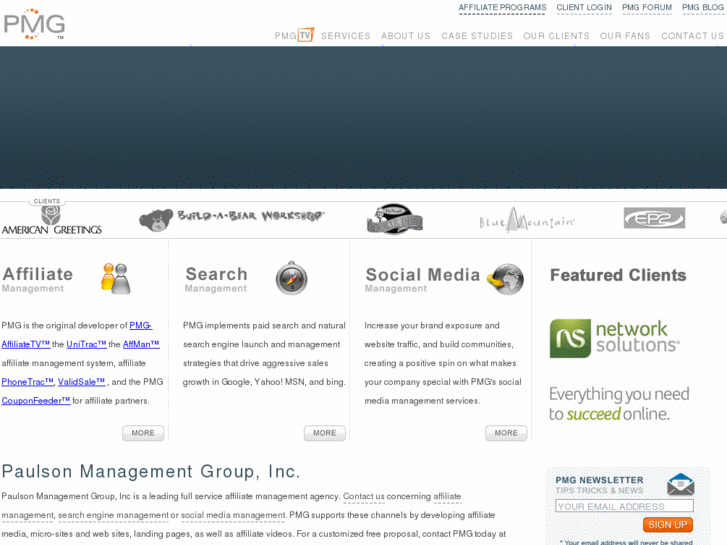Click the orange Sign Up button

point(668,525)
